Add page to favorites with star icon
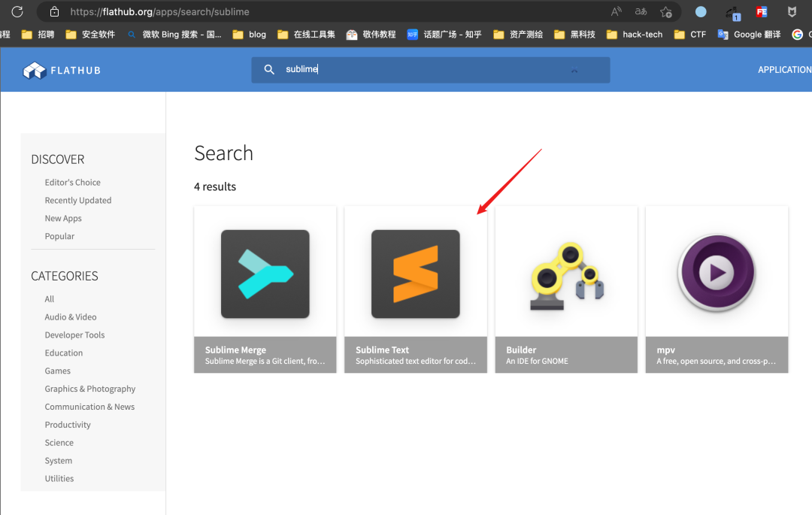This screenshot has width=812, height=515. click(x=666, y=11)
